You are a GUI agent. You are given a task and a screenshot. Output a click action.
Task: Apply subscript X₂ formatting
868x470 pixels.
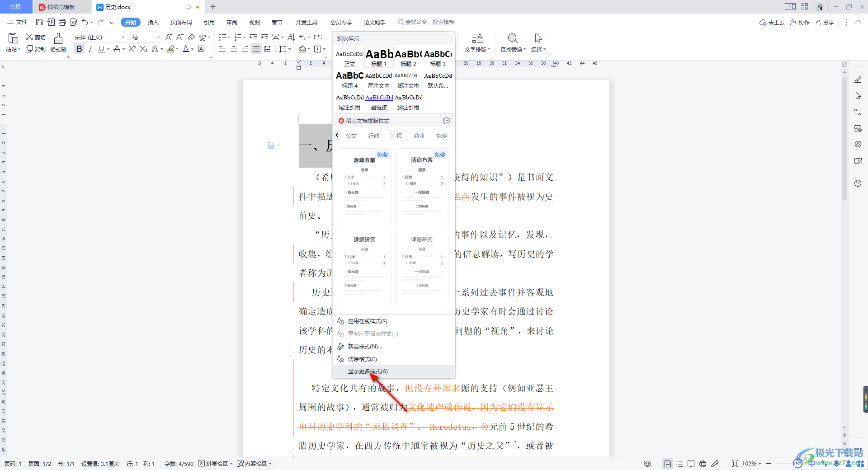click(144, 49)
